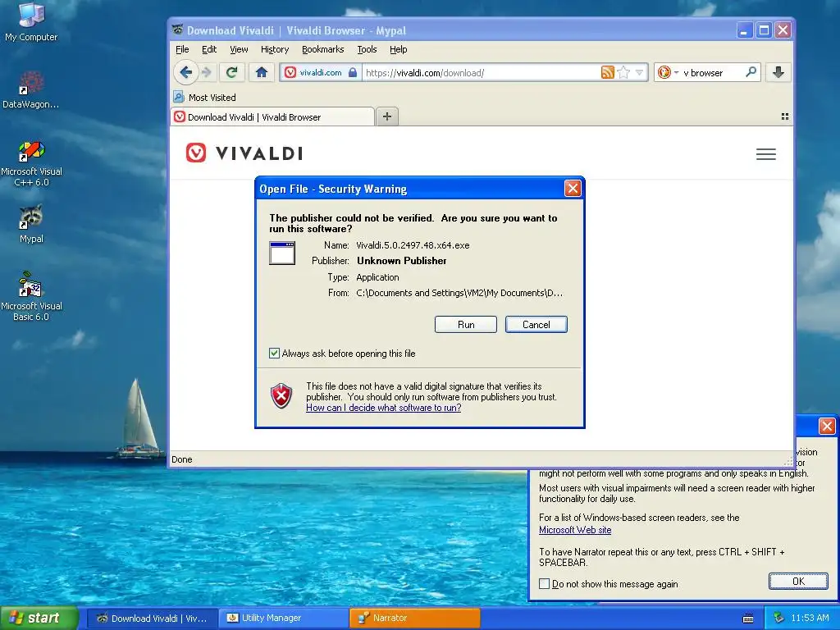The height and width of the screenshot is (630, 840).
Task: Click the RSS feed icon in address bar
Action: (608, 72)
